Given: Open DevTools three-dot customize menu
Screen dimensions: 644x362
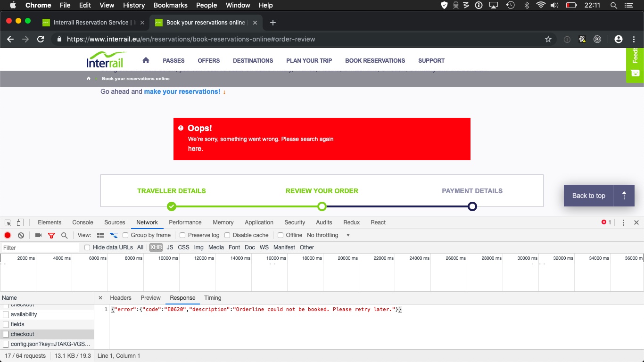Looking at the screenshot, I should [x=623, y=222].
